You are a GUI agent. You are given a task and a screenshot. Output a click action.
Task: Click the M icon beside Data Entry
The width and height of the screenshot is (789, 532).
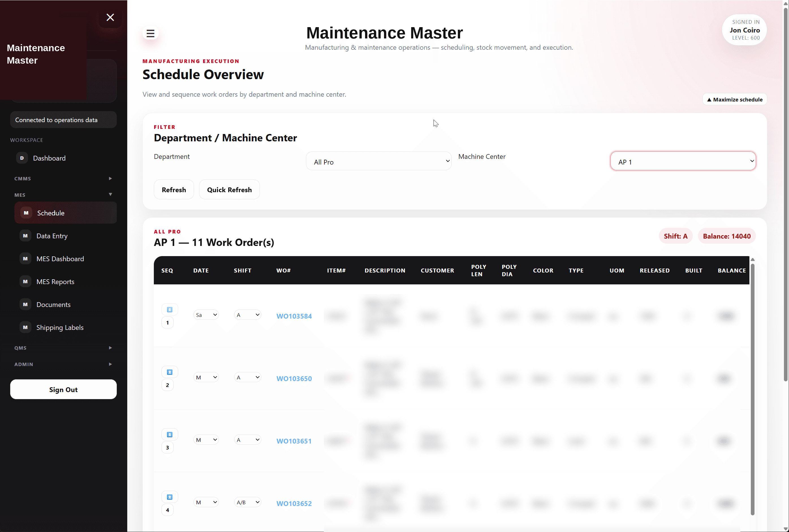pyautogui.click(x=25, y=236)
